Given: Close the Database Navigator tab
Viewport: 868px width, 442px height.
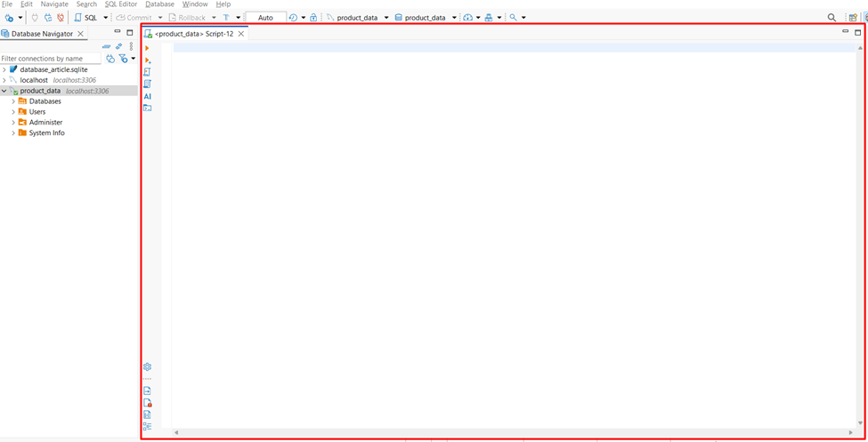Looking at the screenshot, I should pyautogui.click(x=80, y=34).
